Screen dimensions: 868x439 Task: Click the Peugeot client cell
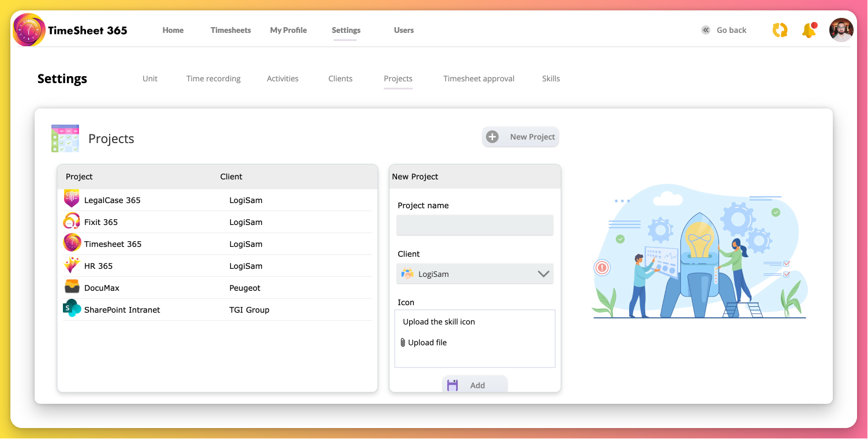pos(245,288)
